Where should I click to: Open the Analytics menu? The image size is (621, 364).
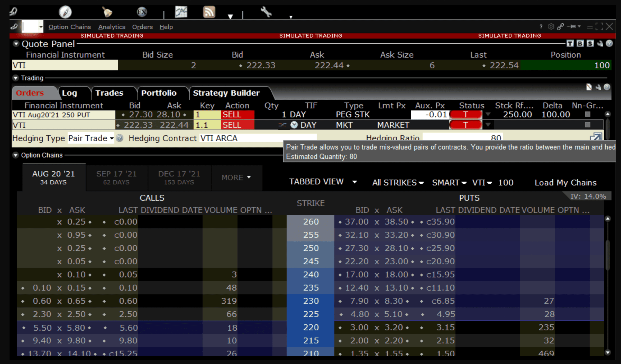click(x=112, y=27)
